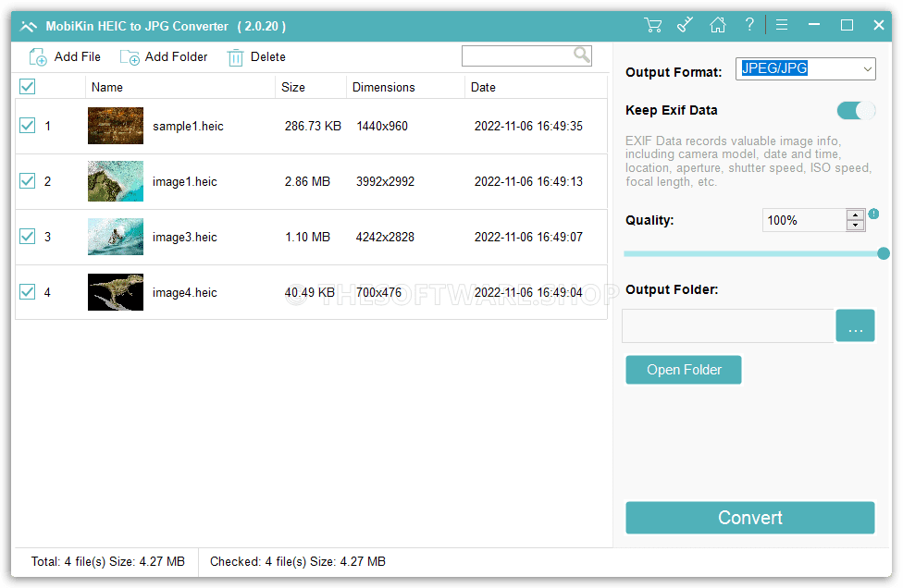
Task: Decrease Quality with the down arrow
Action: click(856, 225)
